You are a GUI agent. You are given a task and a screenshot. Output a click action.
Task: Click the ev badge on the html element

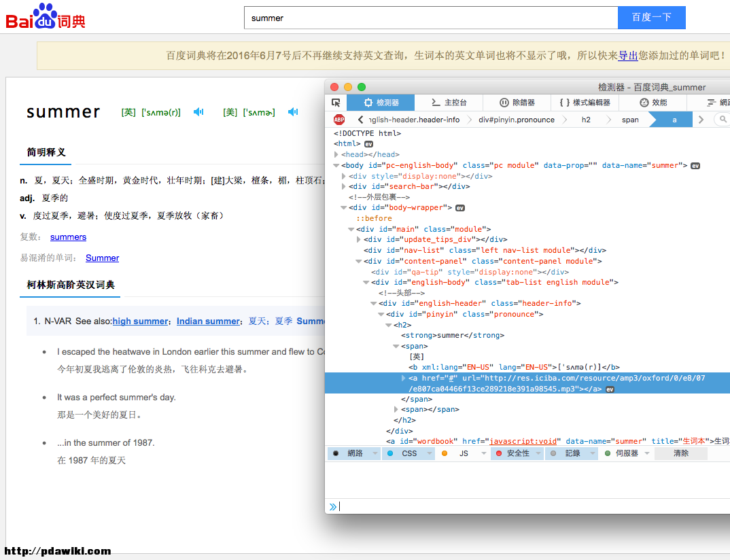tap(368, 144)
